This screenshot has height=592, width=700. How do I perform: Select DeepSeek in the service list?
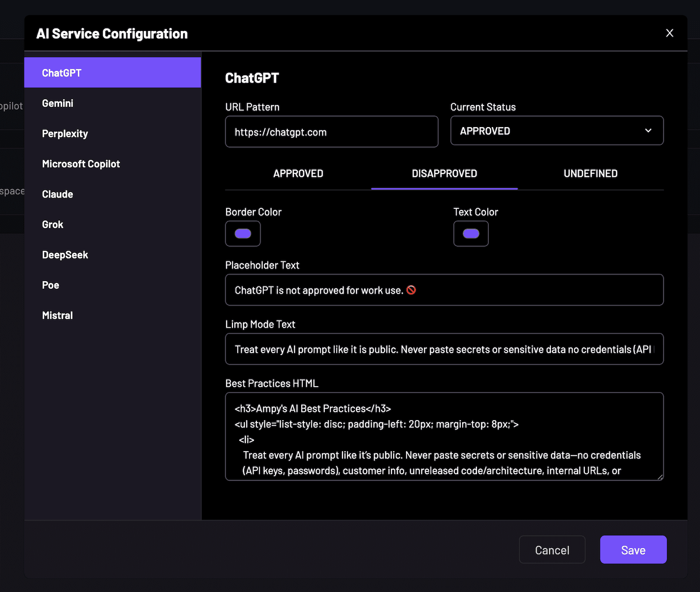(113, 255)
